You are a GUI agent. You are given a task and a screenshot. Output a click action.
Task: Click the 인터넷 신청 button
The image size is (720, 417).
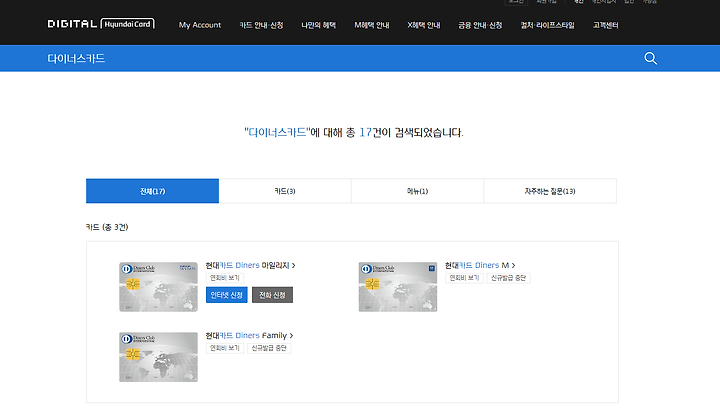tap(227, 295)
